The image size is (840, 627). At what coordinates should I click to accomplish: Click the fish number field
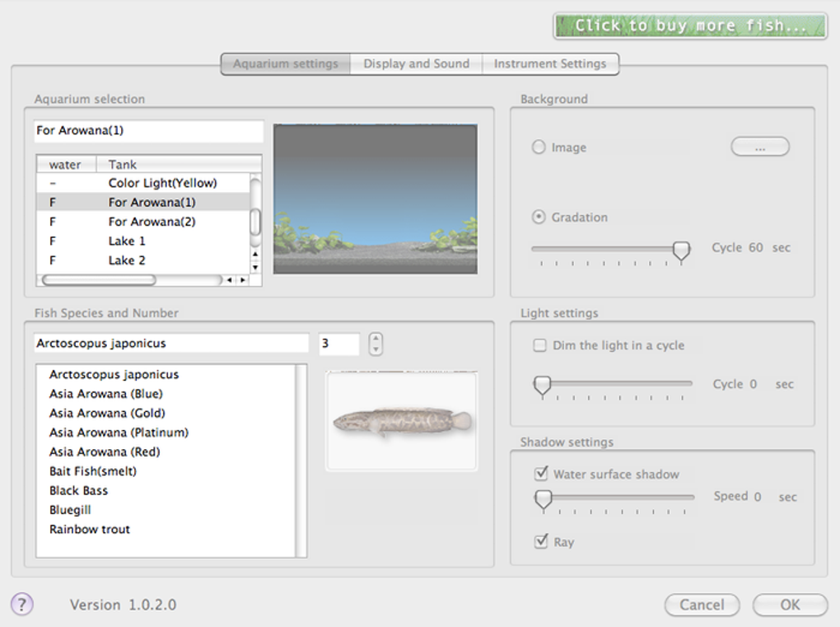[338, 344]
